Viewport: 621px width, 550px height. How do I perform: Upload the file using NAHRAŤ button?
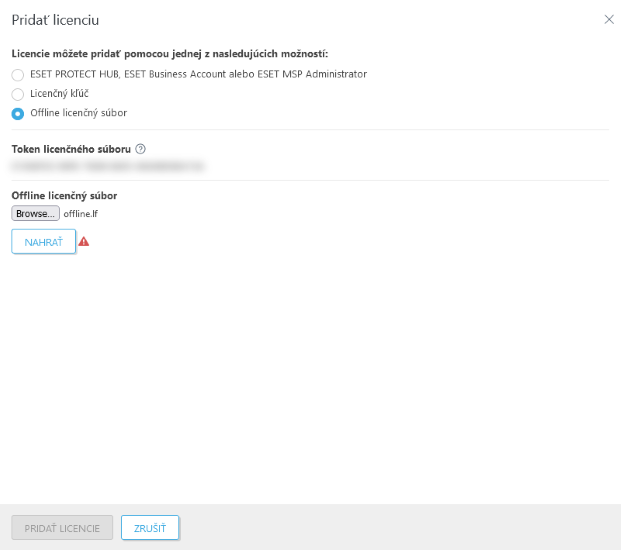pyautogui.click(x=44, y=242)
